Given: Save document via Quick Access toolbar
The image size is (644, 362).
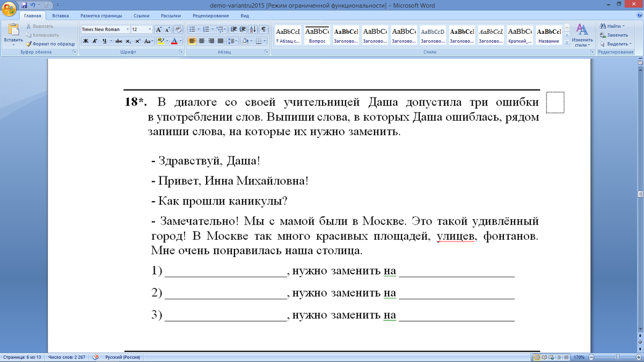Looking at the screenshot, I should tap(24, 5).
